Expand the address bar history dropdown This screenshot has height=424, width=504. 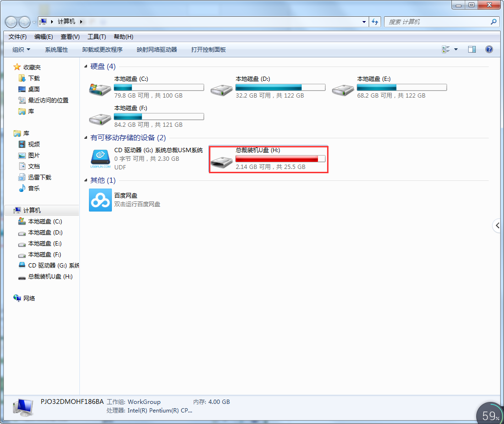(x=364, y=22)
